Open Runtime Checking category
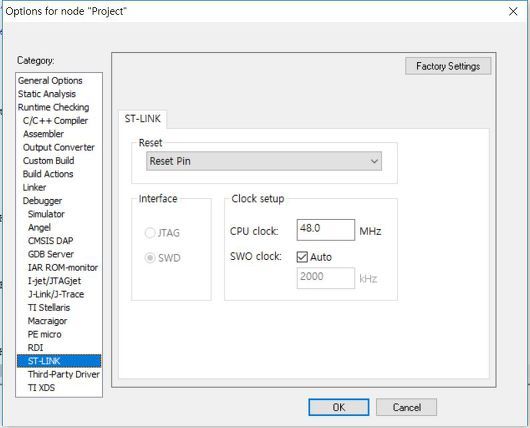This screenshot has height=428, width=530. (x=53, y=108)
